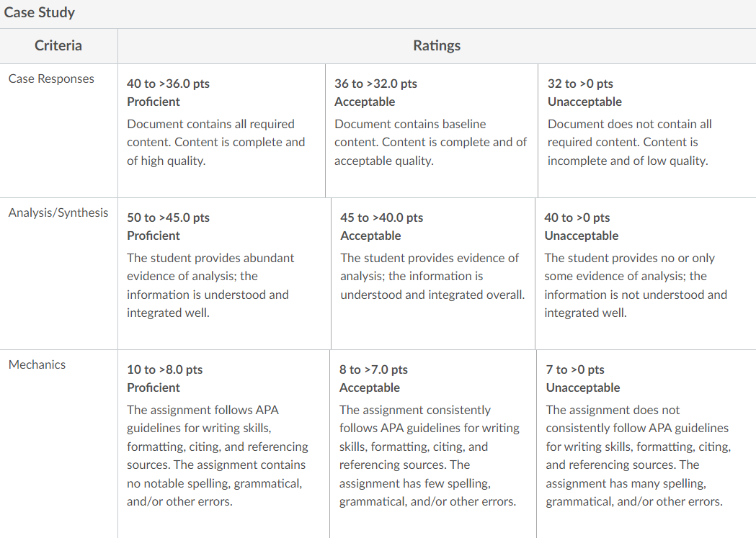The height and width of the screenshot is (538, 756).
Task: Select the Criteria column header
Action: (x=58, y=46)
